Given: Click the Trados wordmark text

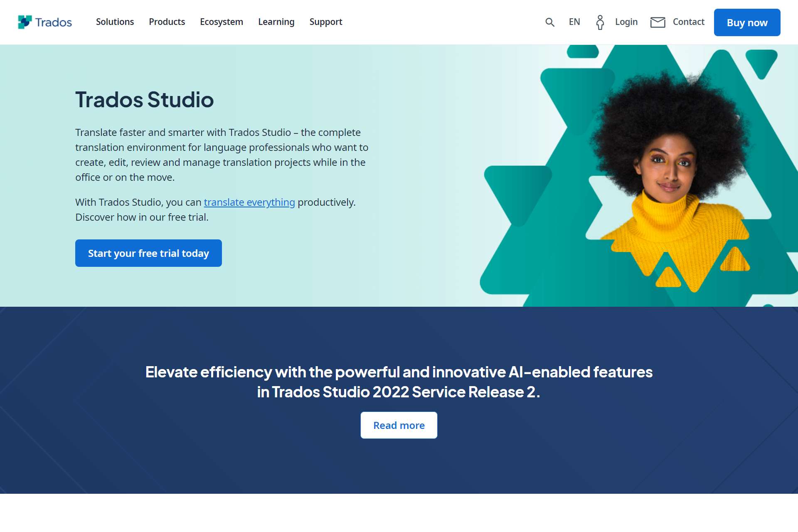Looking at the screenshot, I should point(54,22).
